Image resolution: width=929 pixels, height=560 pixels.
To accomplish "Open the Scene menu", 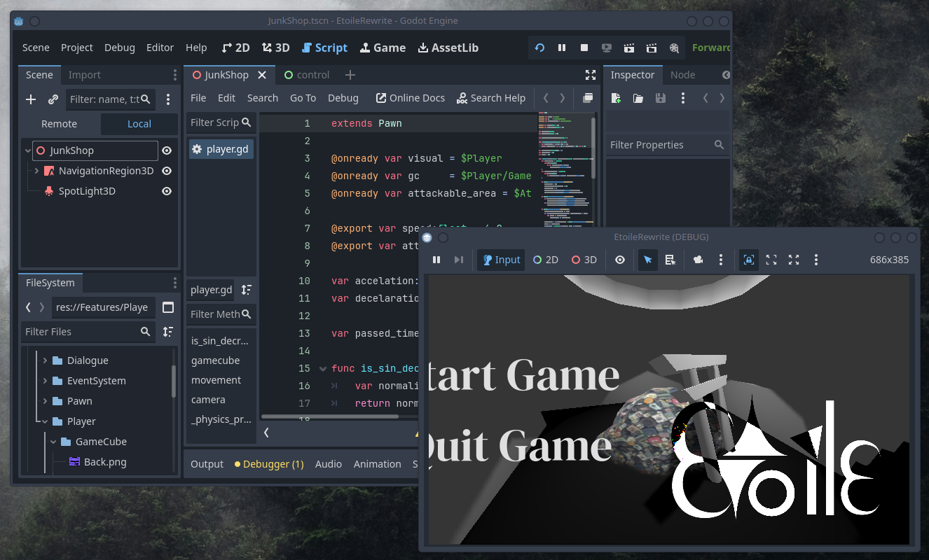I will [36, 48].
